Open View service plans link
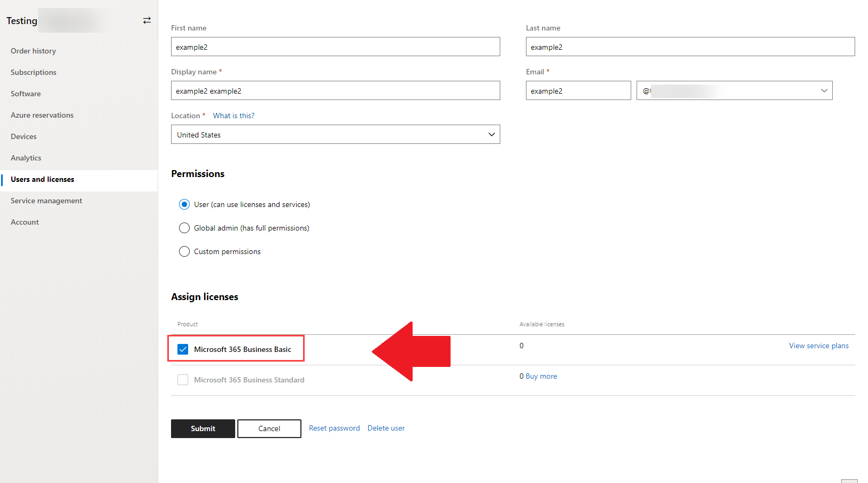Viewport: 868px width, 483px height. coord(818,346)
